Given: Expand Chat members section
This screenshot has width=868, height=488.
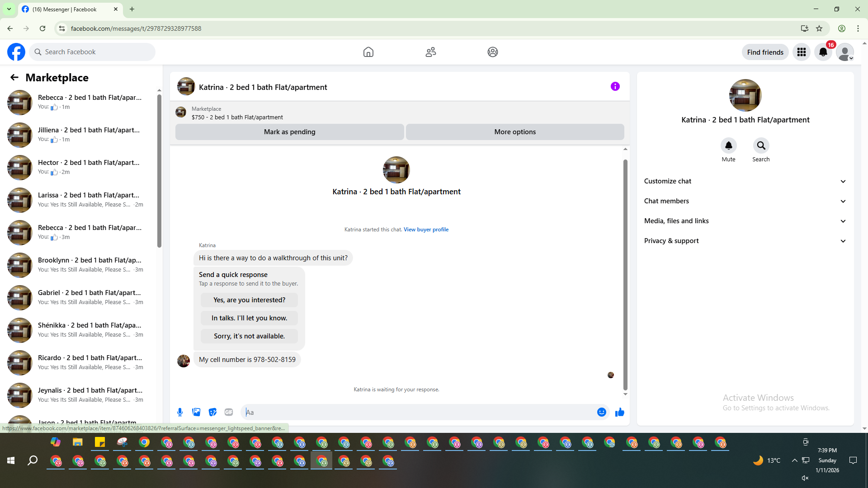Looking at the screenshot, I should pos(745,201).
